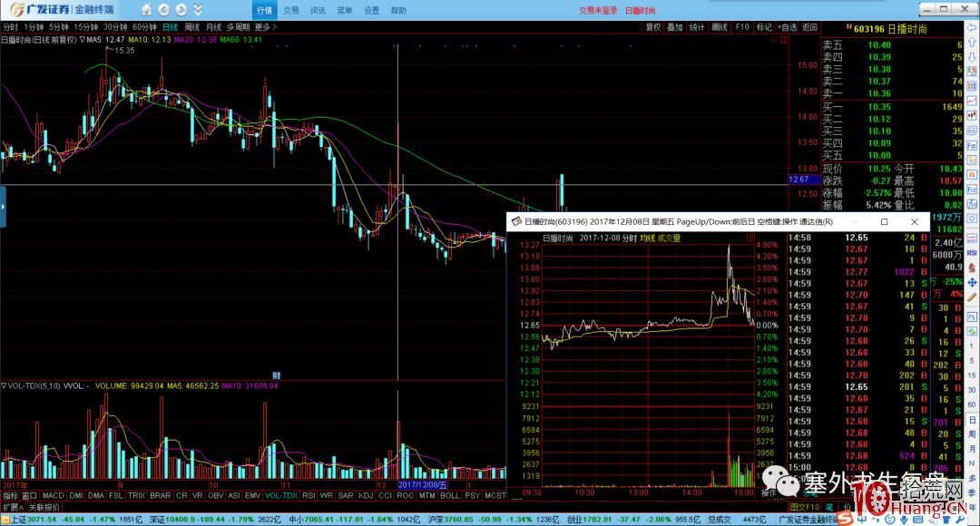980x526 pixels.
Task: Open the 资讯 menu
Action: coord(318,11)
